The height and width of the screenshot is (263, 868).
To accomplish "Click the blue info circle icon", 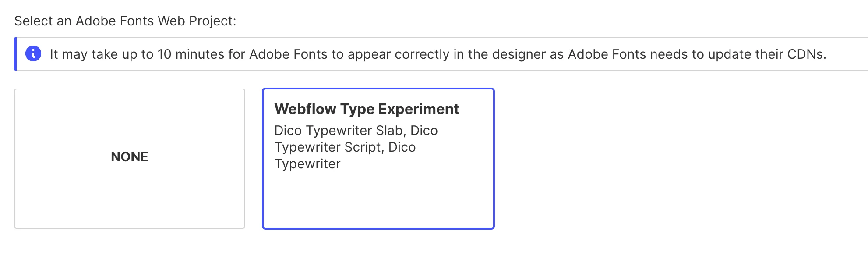I will (x=33, y=54).
